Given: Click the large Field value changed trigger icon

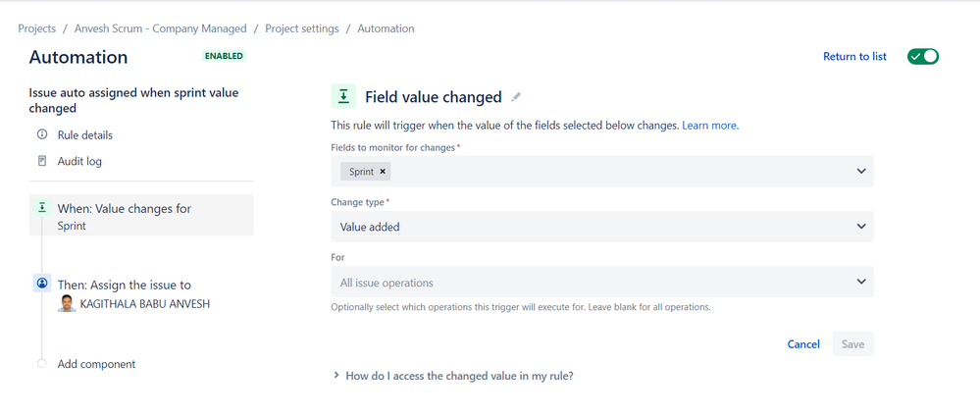Looking at the screenshot, I should (343, 96).
